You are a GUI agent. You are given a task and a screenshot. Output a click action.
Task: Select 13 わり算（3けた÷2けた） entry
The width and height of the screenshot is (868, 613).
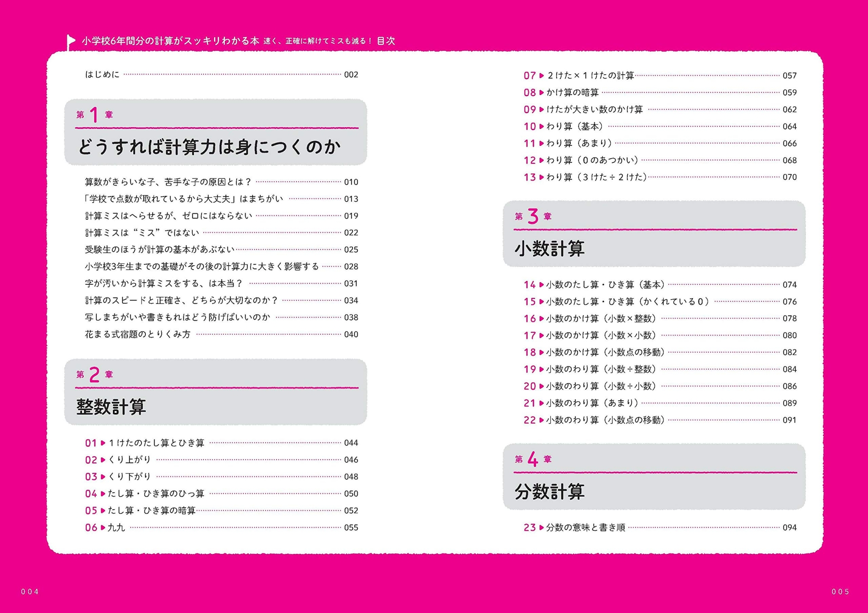(x=660, y=177)
